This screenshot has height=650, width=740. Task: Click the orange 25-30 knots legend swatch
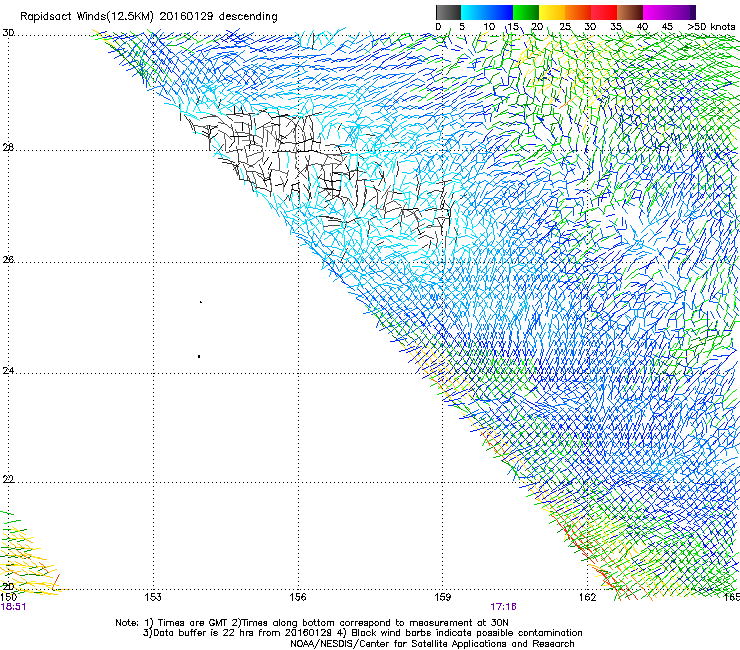[578, 12]
